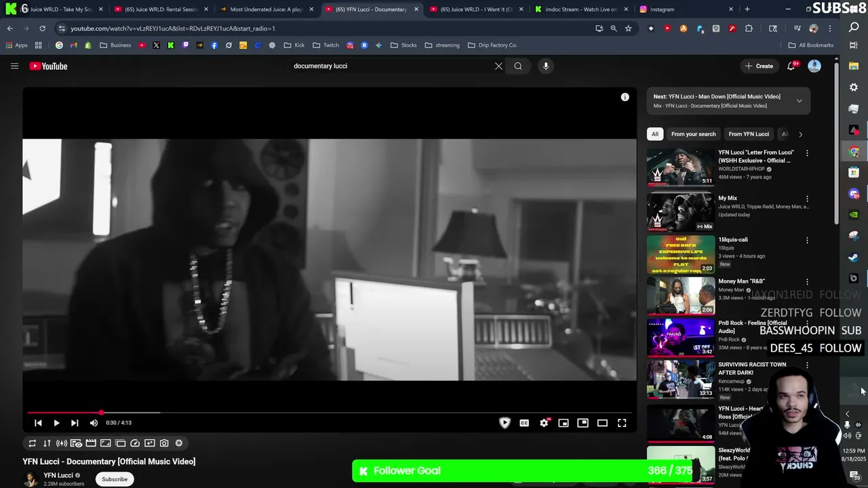The width and height of the screenshot is (868, 488).
Task: Open File Explorer from taskbar
Action: [854, 66]
